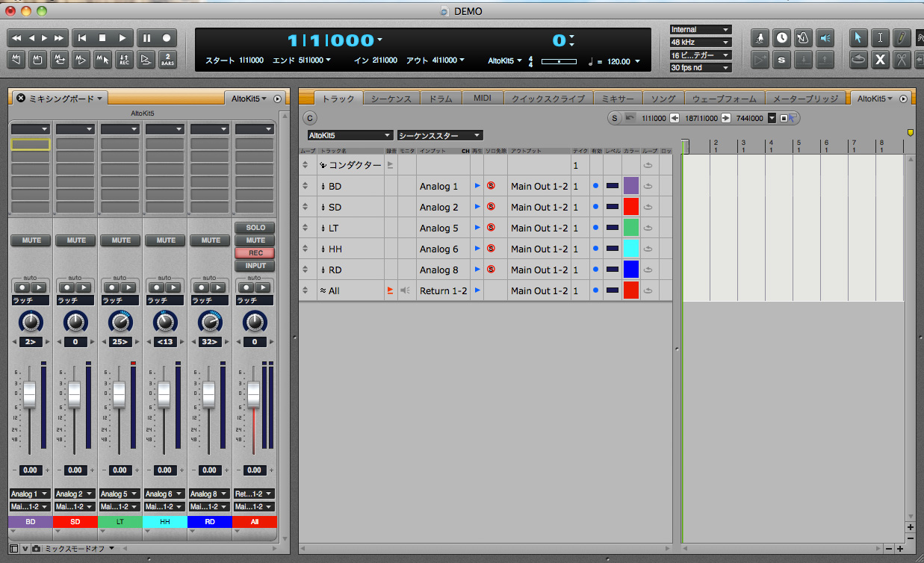Choose the Scissors tool
Image resolution: width=924 pixels, height=563 pixels.
click(902, 60)
